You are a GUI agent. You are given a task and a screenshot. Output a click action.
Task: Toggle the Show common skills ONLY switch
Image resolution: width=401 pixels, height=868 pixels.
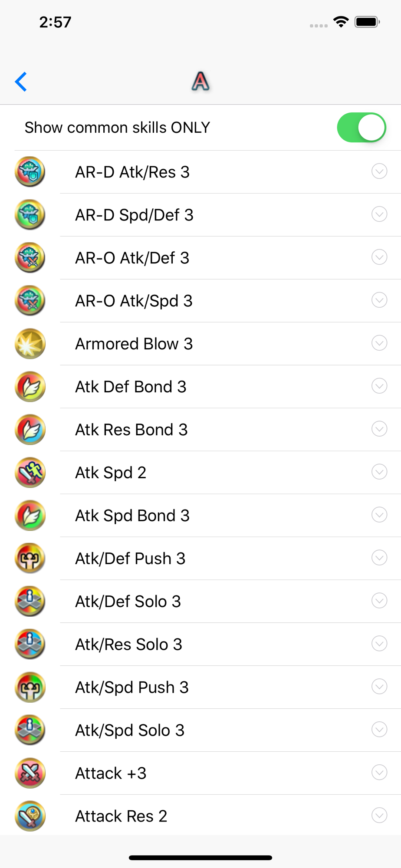point(362,128)
